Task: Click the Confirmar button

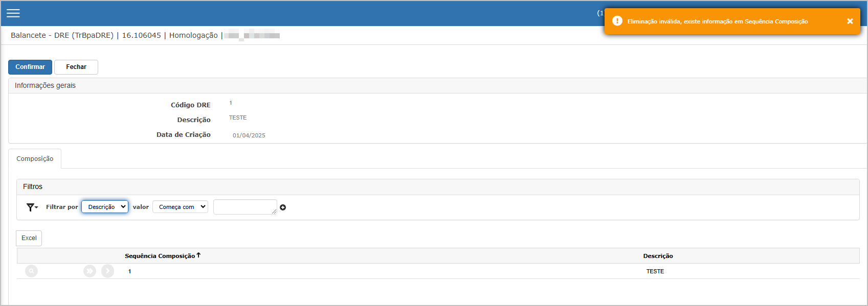Action: coord(30,67)
